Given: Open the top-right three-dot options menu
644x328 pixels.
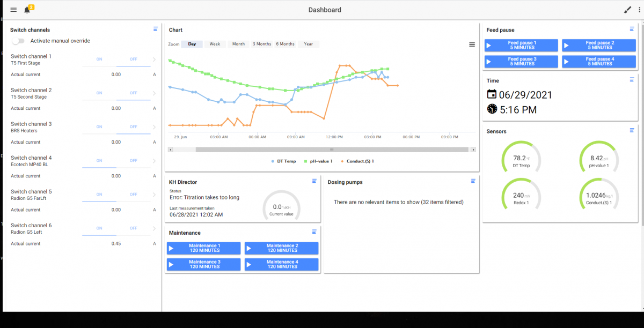Looking at the screenshot, I should [x=640, y=10].
